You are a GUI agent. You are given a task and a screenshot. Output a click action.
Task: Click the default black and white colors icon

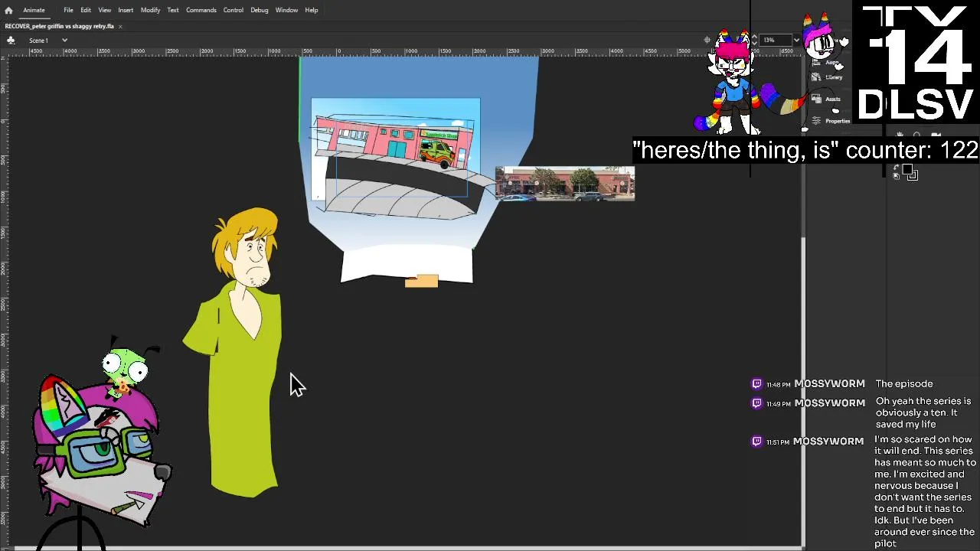pos(896,177)
